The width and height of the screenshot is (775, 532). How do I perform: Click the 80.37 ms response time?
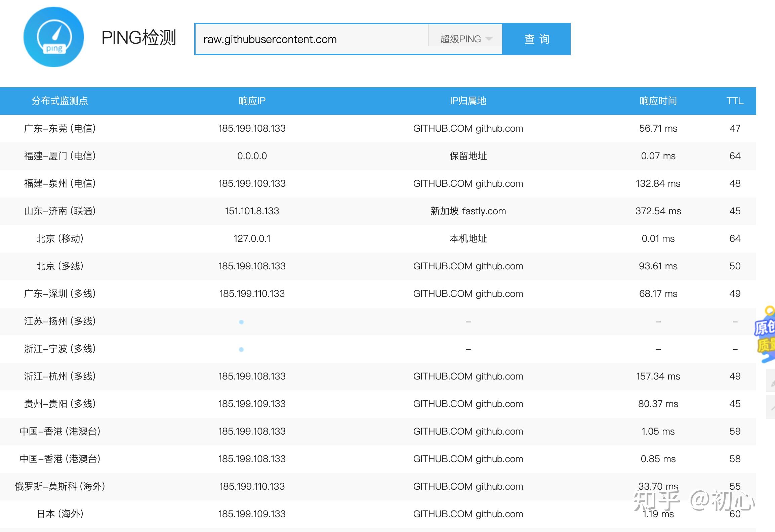[x=658, y=404]
